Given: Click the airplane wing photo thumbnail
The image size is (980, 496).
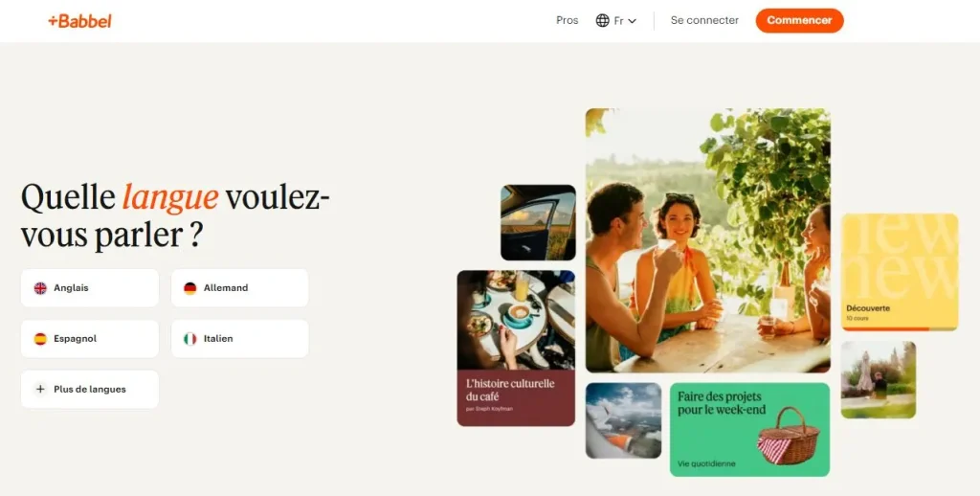Looking at the screenshot, I should [623, 420].
